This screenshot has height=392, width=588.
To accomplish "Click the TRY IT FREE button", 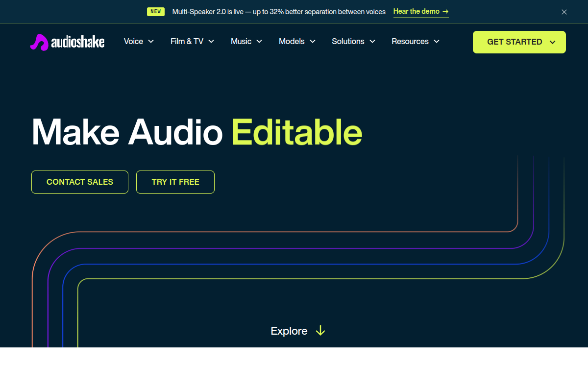I will click(175, 182).
